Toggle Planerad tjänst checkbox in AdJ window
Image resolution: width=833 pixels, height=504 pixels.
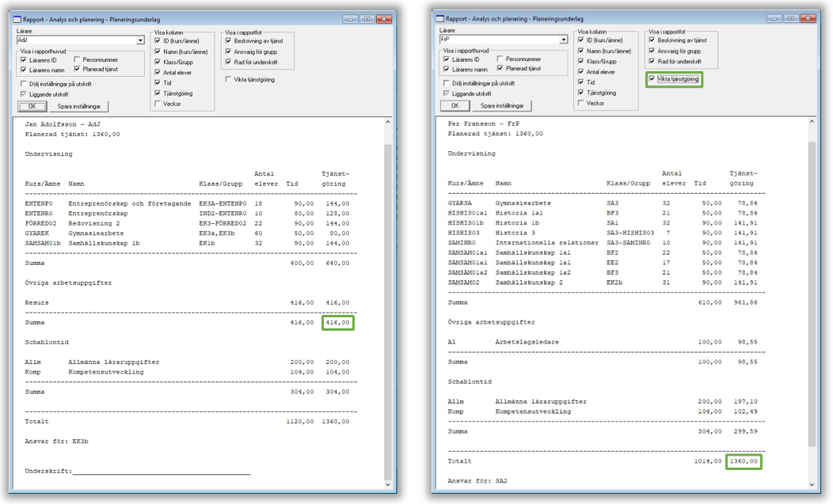pos(77,69)
